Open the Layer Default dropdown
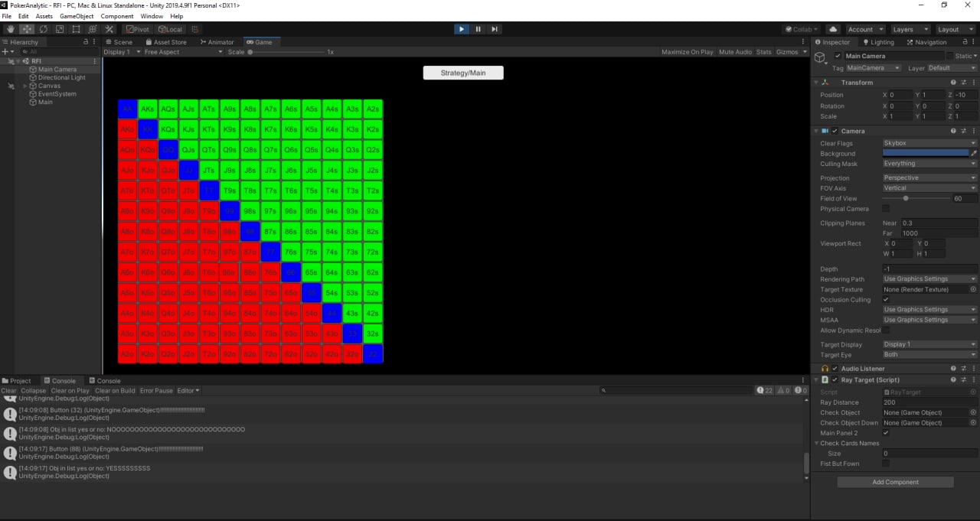The image size is (980, 521). tap(952, 68)
